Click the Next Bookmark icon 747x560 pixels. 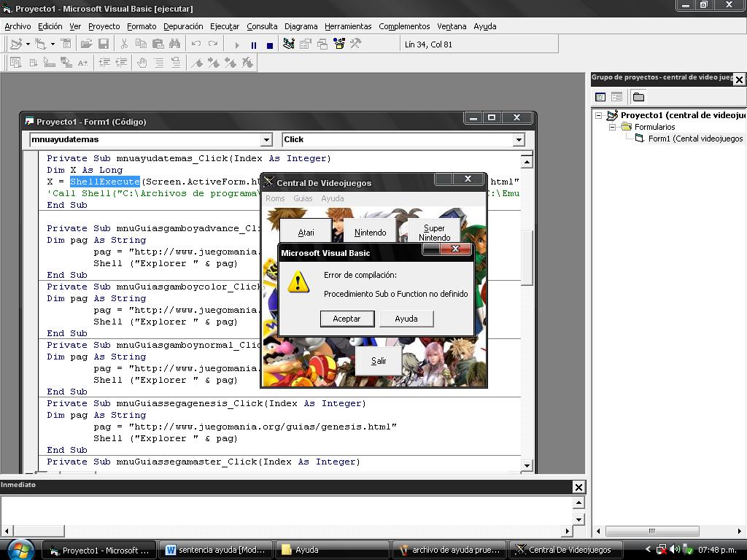pyautogui.click(x=214, y=63)
